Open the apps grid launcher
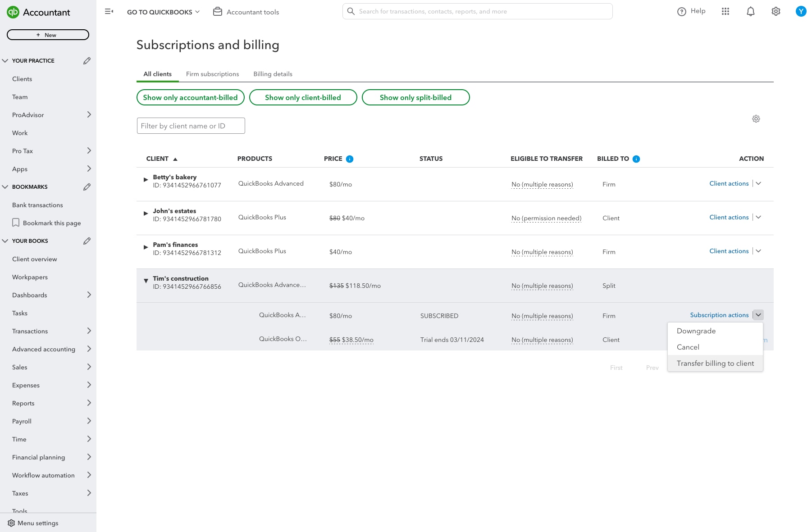This screenshot has width=812, height=532. tap(726, 11)
